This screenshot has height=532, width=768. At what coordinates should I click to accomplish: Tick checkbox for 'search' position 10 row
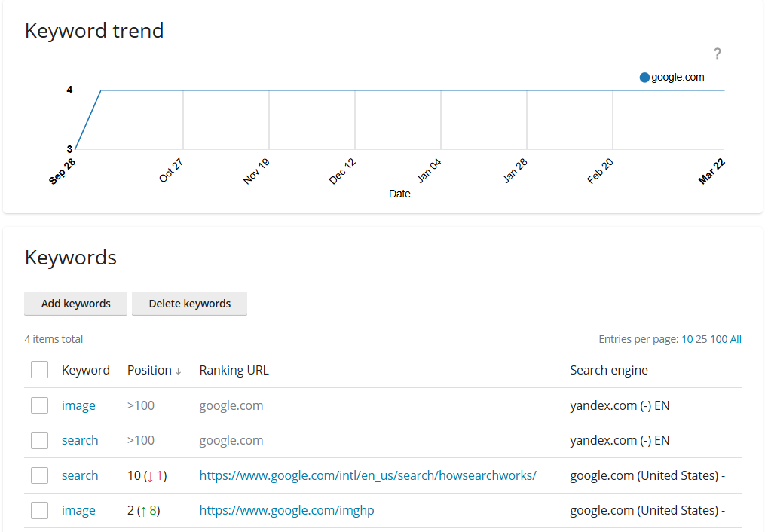pos(39,475)
